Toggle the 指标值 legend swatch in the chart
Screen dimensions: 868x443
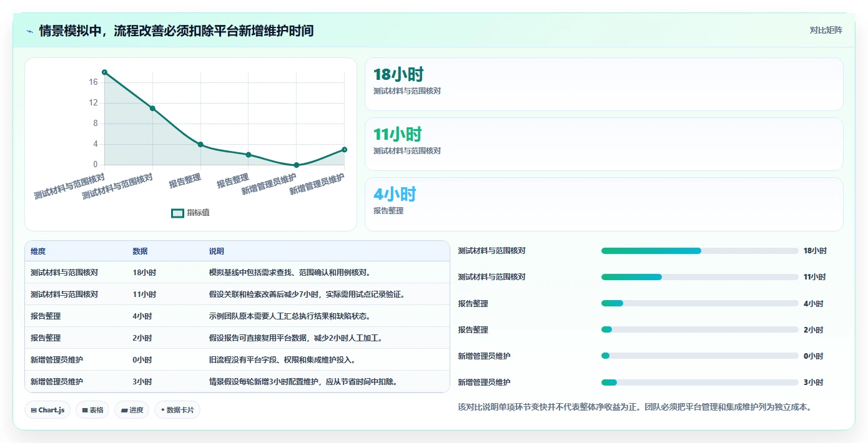point(178,213)
